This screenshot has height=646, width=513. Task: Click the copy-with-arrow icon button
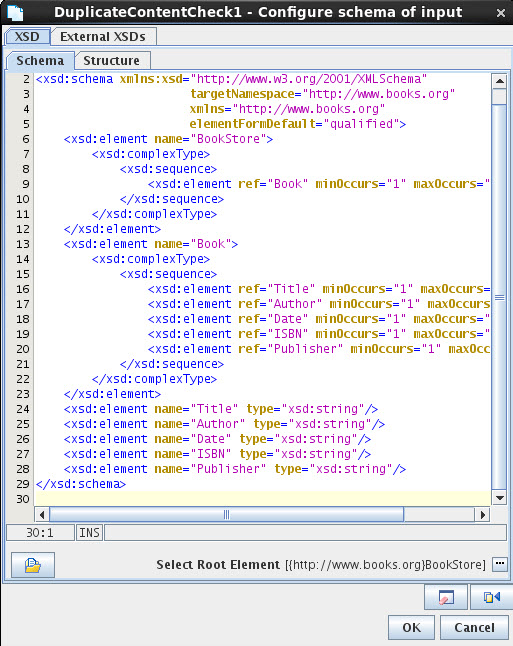[491, 597]
